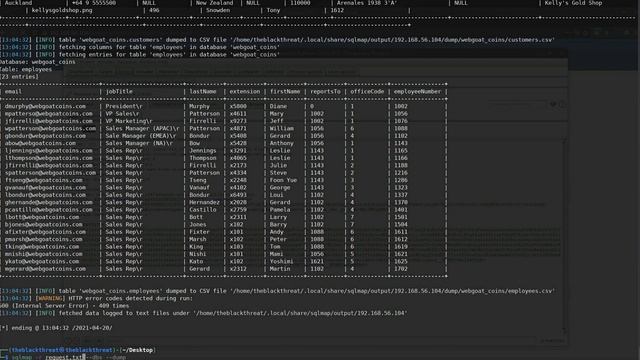Click first name 'Foon Yue'
Screen dimensions: 640x360
click(283, 180)
